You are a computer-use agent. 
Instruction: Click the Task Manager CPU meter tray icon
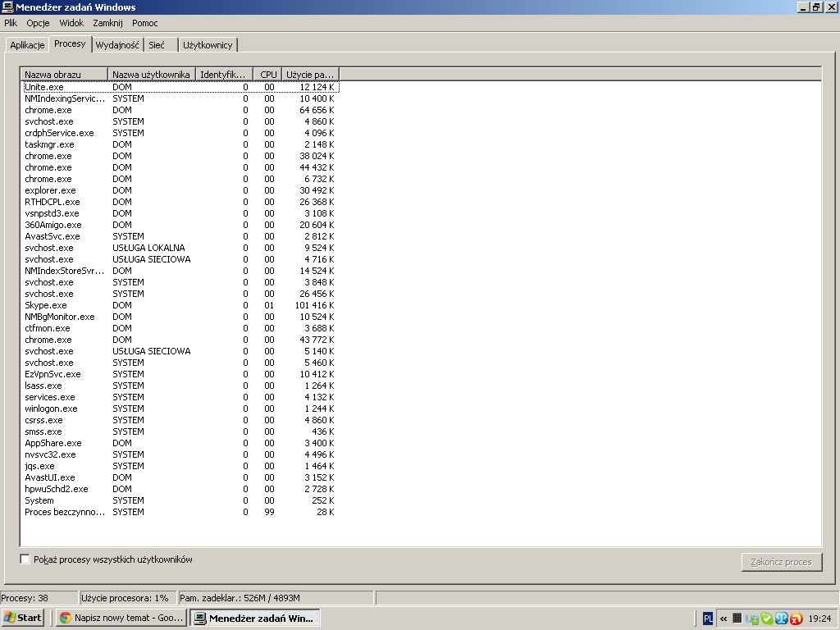click(737, 619)
